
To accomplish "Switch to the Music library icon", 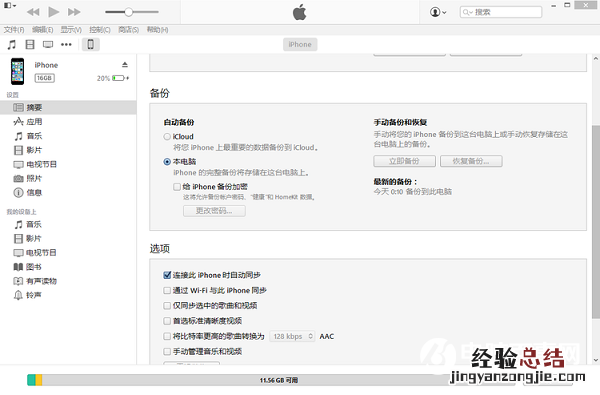I will click(x=12, y=44).
